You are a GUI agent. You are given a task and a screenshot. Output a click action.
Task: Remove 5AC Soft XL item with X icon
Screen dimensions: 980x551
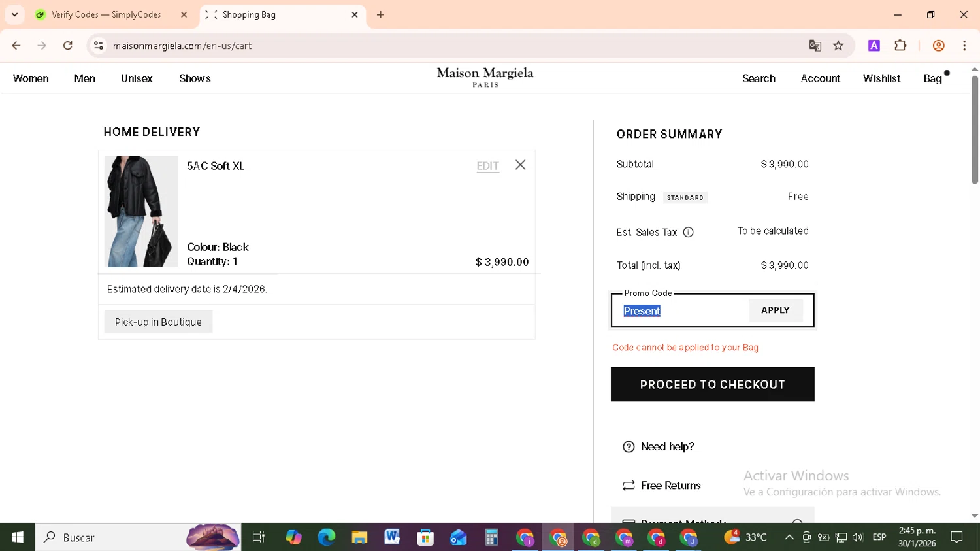pos(520,165)
